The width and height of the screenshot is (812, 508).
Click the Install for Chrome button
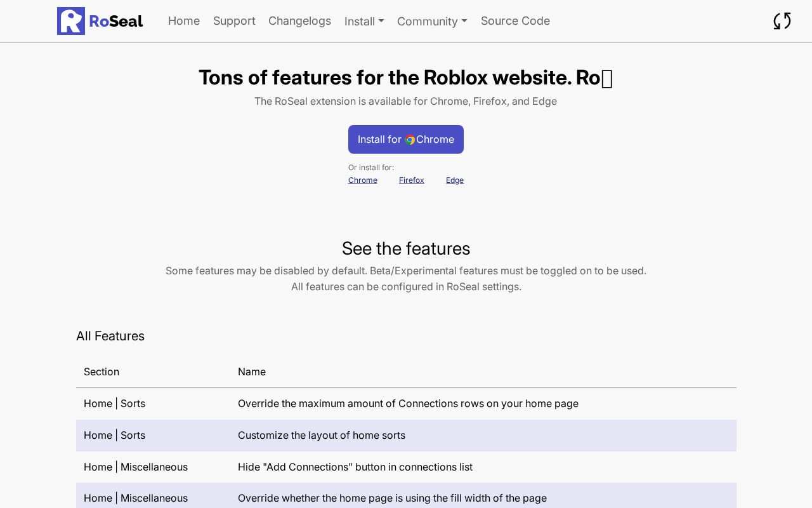click(x=406, y=139)
